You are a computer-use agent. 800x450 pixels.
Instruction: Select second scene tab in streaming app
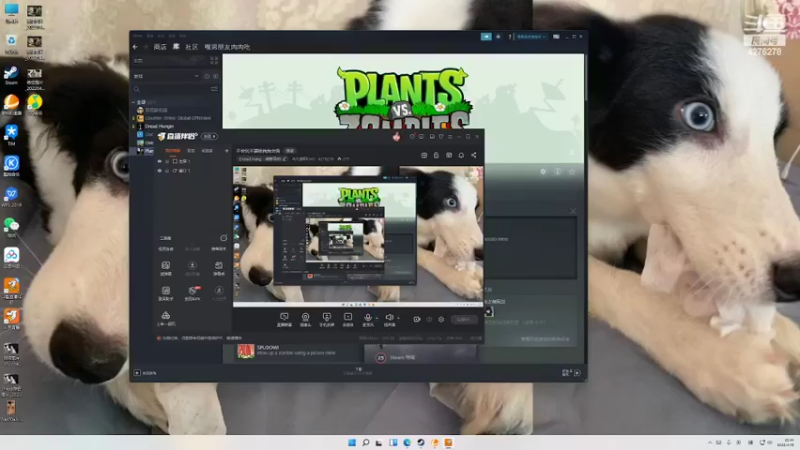[191, 151]
